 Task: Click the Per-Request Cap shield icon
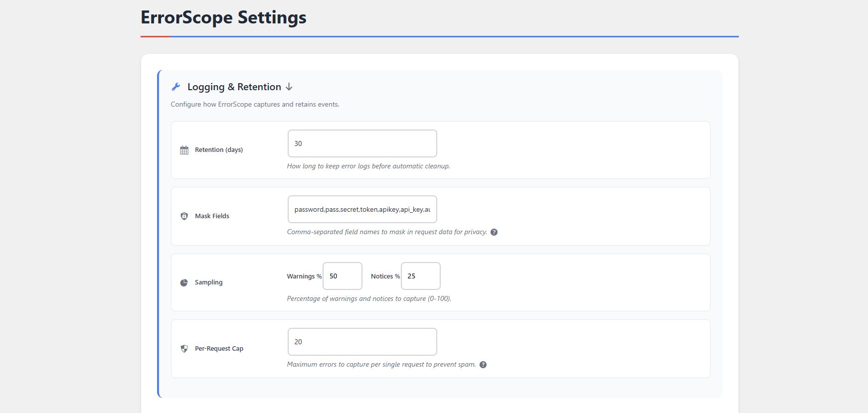pos(184,349)
